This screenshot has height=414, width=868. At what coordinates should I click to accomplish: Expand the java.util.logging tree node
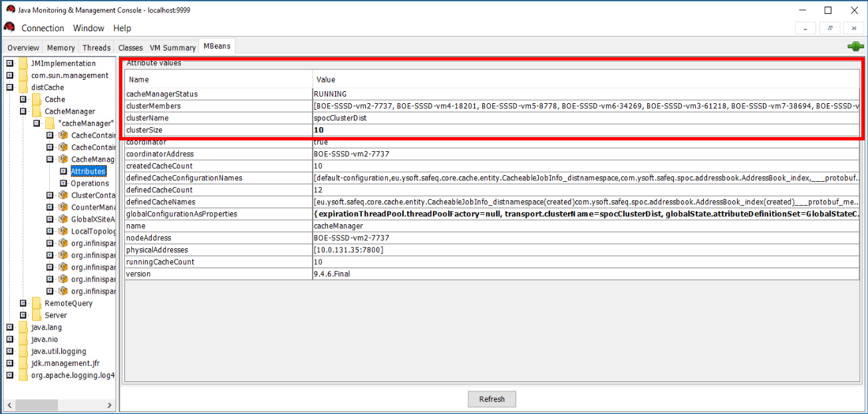point(9,351)
